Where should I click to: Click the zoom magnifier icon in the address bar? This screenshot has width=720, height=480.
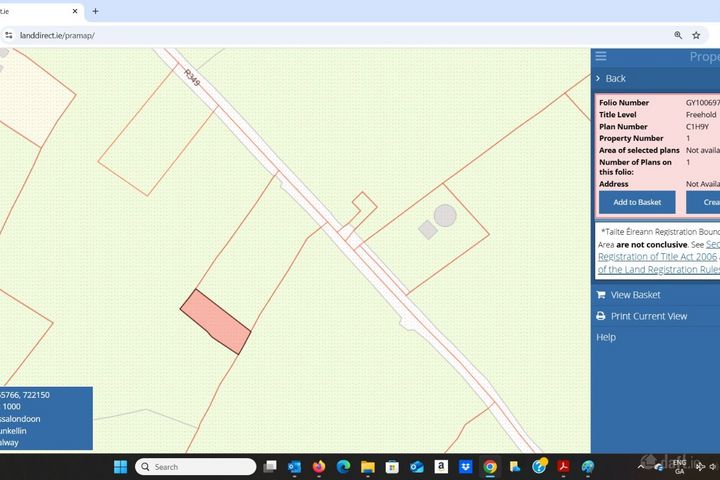(678, 35)
